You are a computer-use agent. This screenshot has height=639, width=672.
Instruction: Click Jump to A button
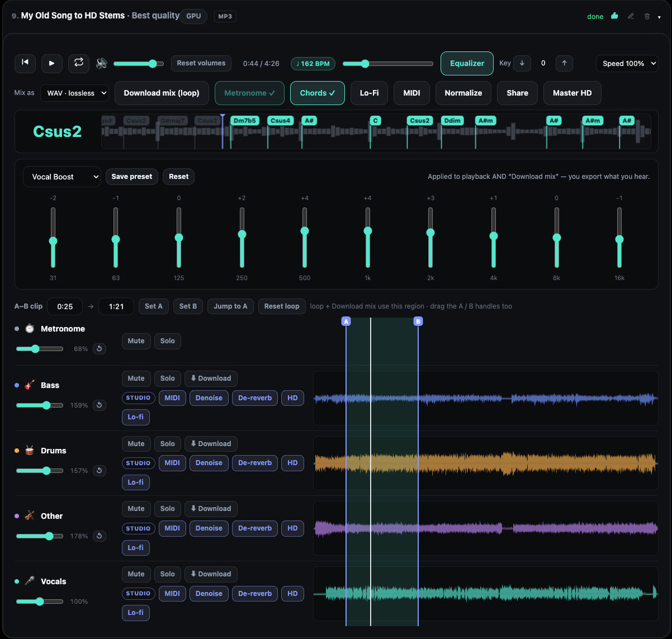[230, 306]
